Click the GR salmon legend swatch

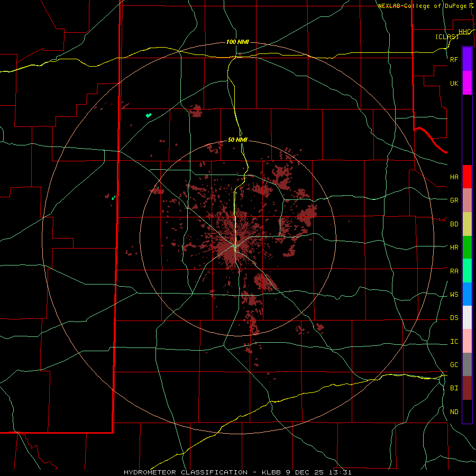pos(467,200)
